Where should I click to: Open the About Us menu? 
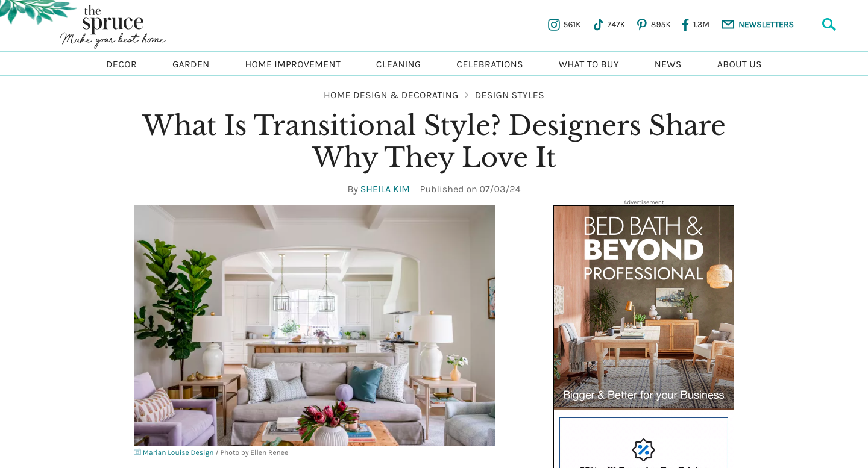click(x=740, y=64)
